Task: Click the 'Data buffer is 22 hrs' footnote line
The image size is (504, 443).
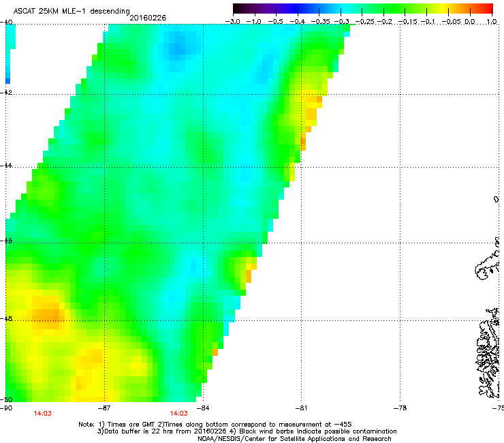Action: pyautogui.click(x=247, y=431)
